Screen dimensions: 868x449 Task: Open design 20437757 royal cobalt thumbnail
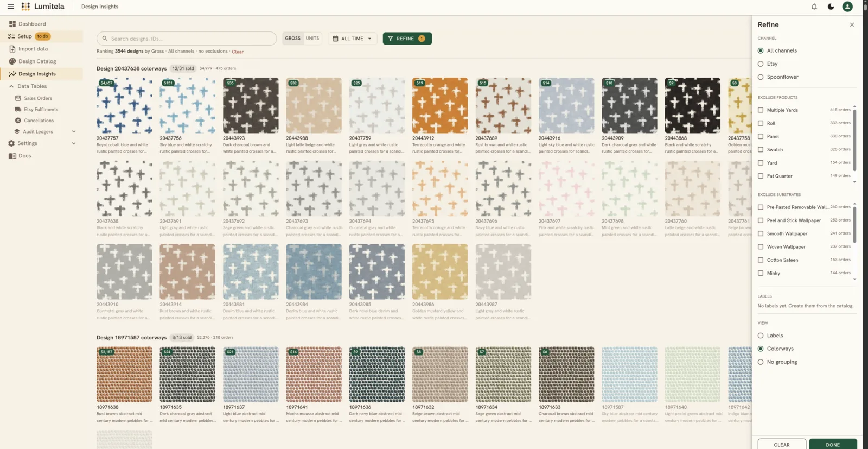(124, 105)
